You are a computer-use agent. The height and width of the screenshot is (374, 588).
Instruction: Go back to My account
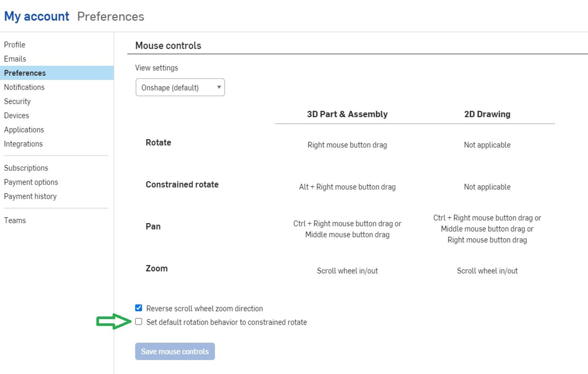(36, 16)
